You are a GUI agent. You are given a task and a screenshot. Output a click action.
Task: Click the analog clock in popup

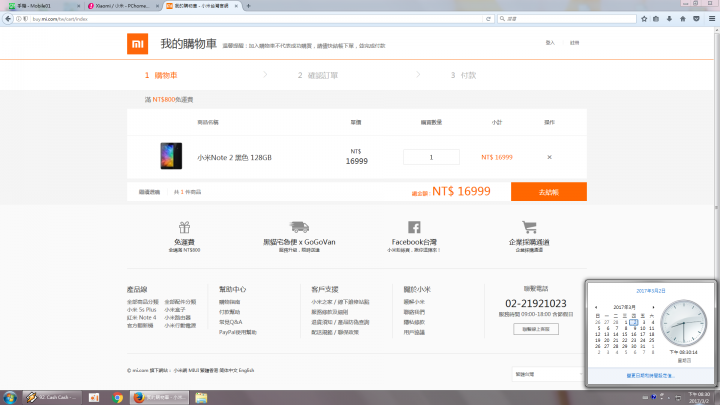(683, 323)
